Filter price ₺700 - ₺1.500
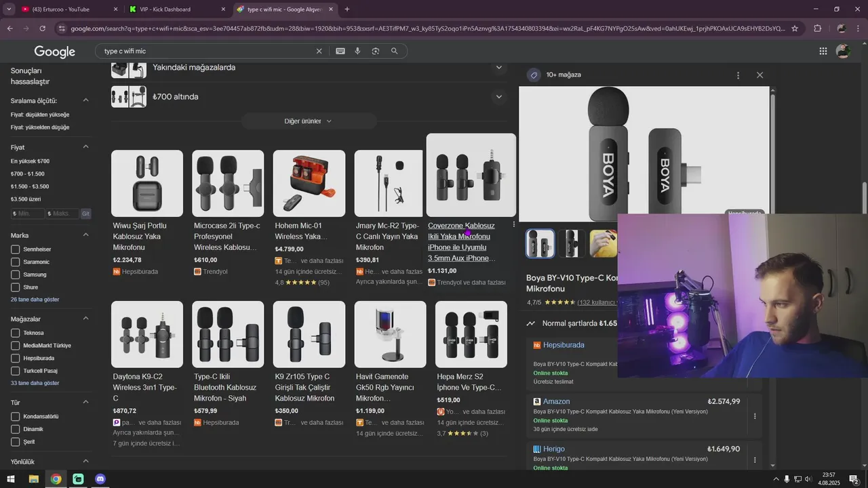Image resolution: width=868 pixels, height=488 pixels. point(28,174)
